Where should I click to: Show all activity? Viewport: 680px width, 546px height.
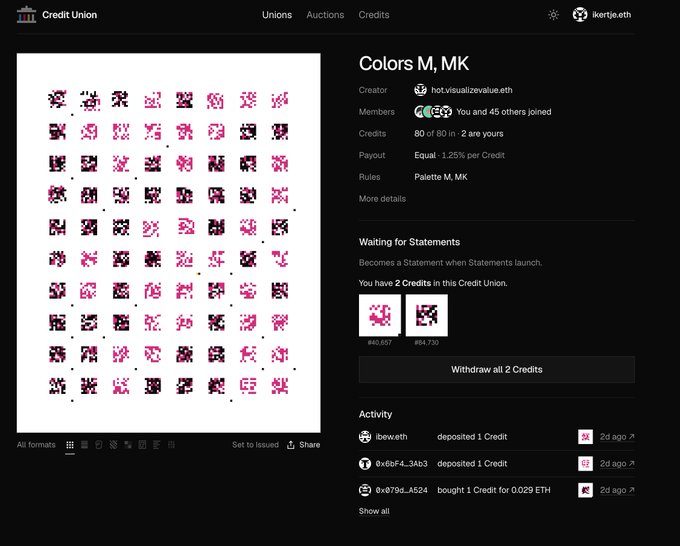[374, 511]
